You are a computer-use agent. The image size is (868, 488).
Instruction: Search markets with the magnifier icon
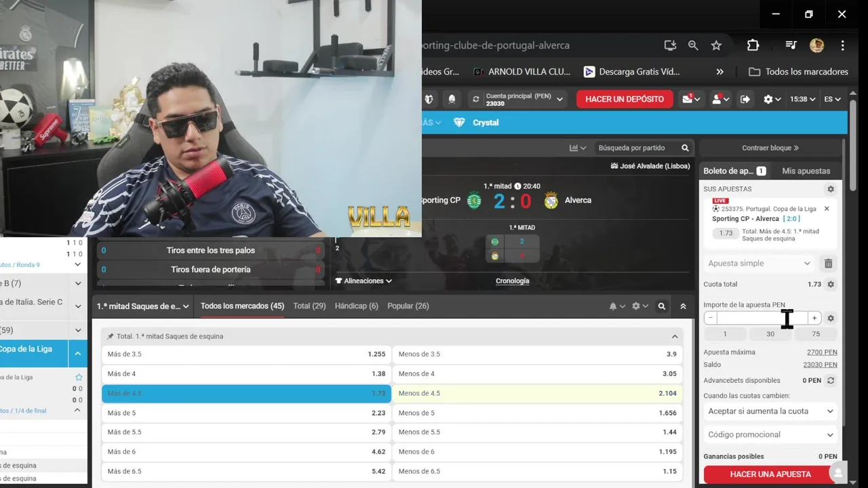tap(662, 306)
